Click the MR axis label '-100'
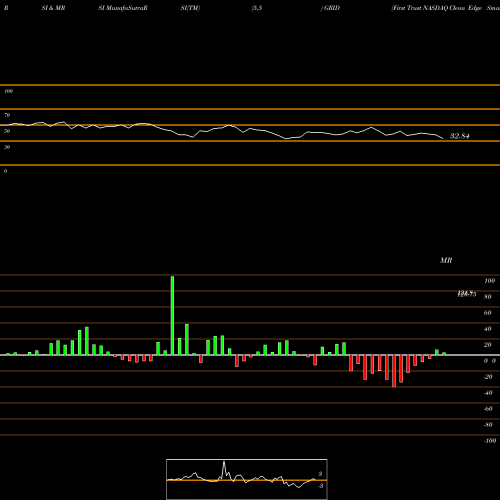The width and height of the screenshot is (500, 500). tap(490, 441)
